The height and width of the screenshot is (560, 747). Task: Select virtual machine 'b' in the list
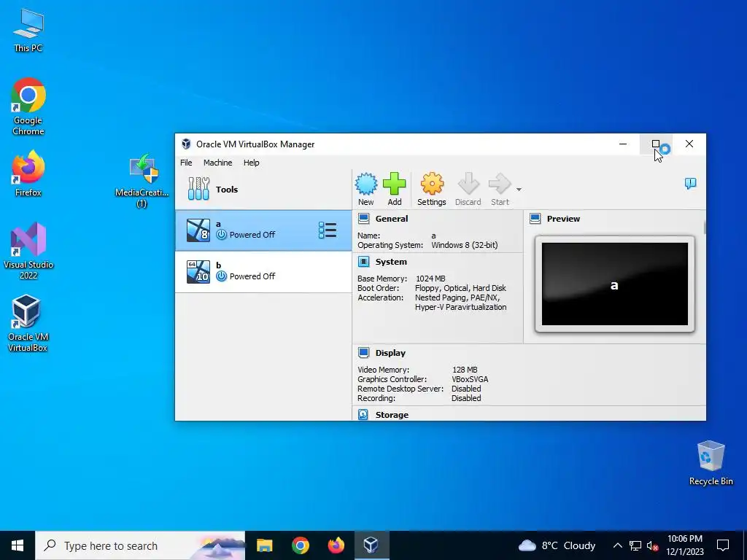coord(263,272)
